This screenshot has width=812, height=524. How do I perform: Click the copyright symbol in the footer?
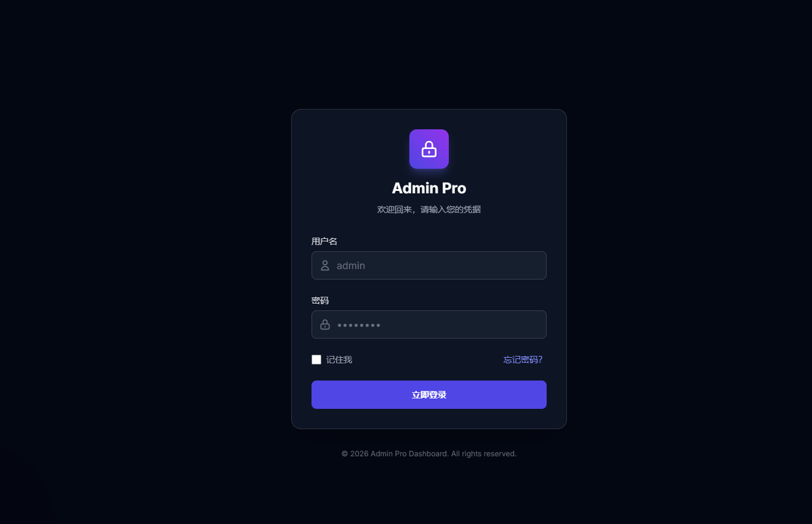pos(345,454)
